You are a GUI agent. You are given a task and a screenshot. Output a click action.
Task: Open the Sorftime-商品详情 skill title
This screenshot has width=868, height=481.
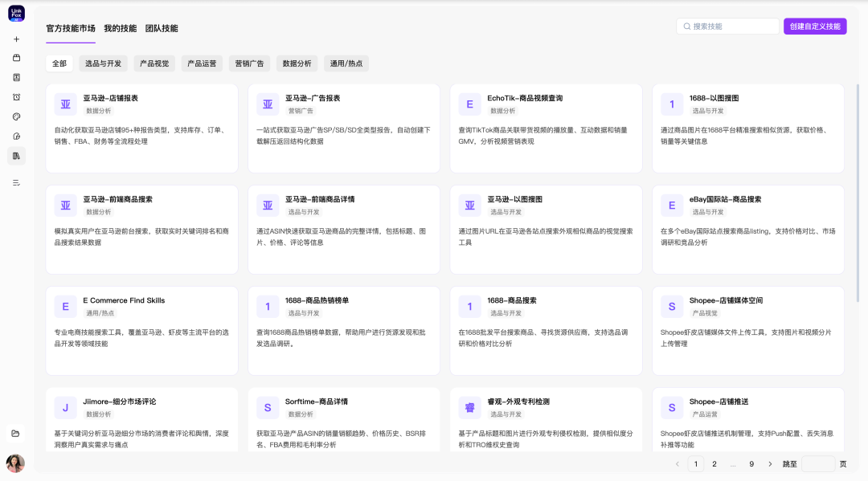coord(316,402)
